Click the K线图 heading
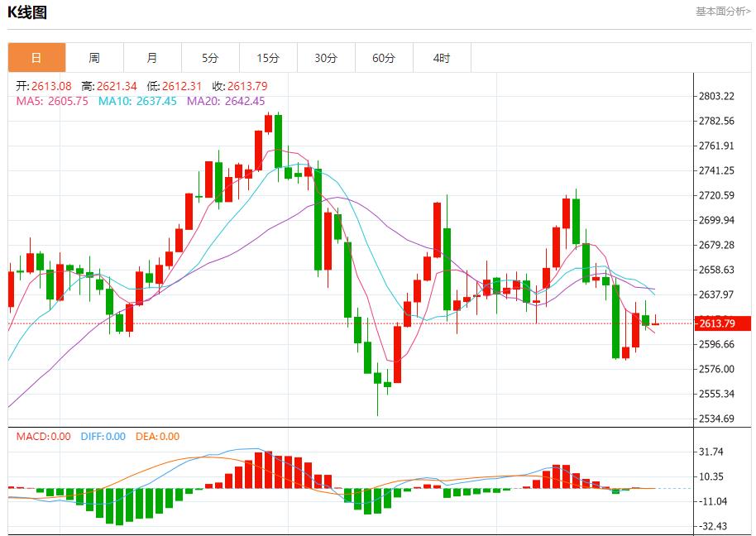This screenshot has width=756, height=536. pyautogui.click(x=27, y=12)
